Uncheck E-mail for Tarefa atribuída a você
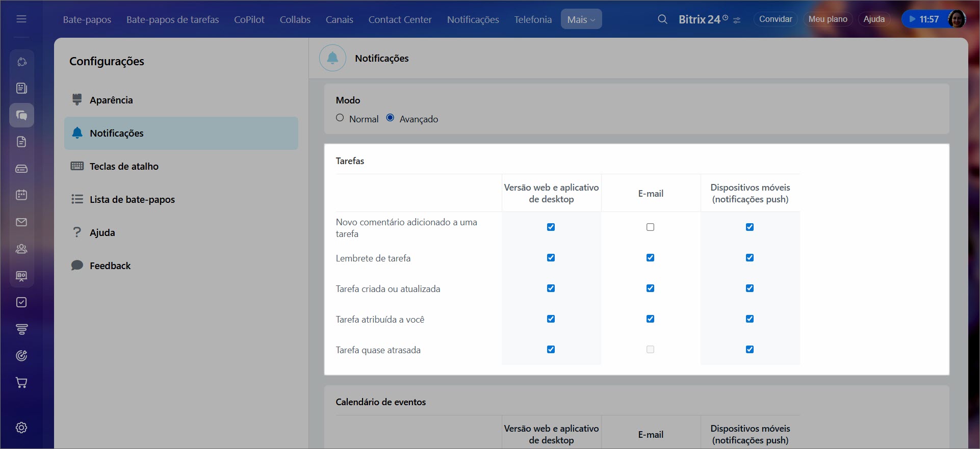This screenshot has height=449, width=980. pyautogui.click(x=650, y=319)
